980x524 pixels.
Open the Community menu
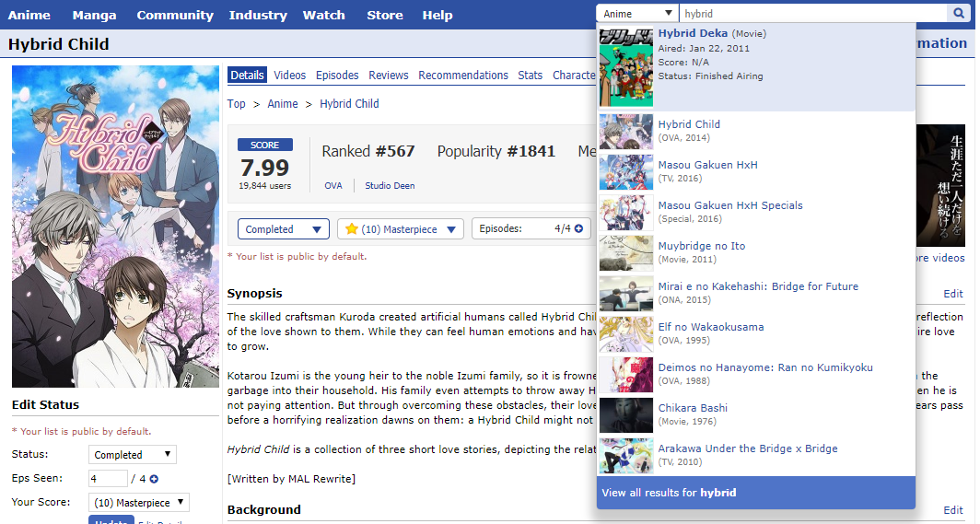coord(175,15)
